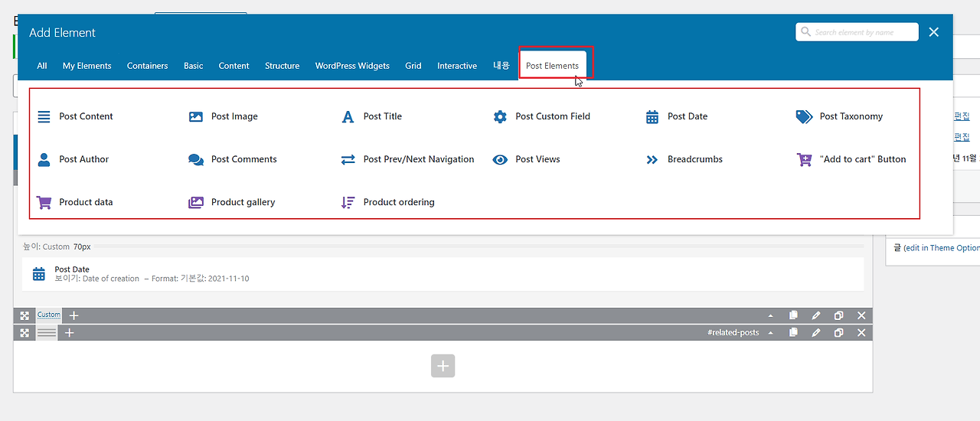
Task: Delete the #related-posts row
Action: click(861, 333)
